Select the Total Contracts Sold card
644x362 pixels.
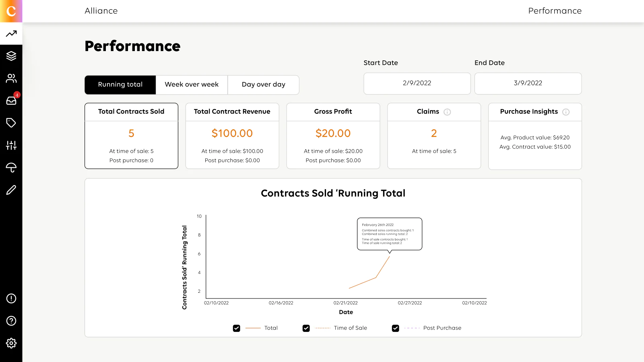pyautogui.click(x=131, y=136)
